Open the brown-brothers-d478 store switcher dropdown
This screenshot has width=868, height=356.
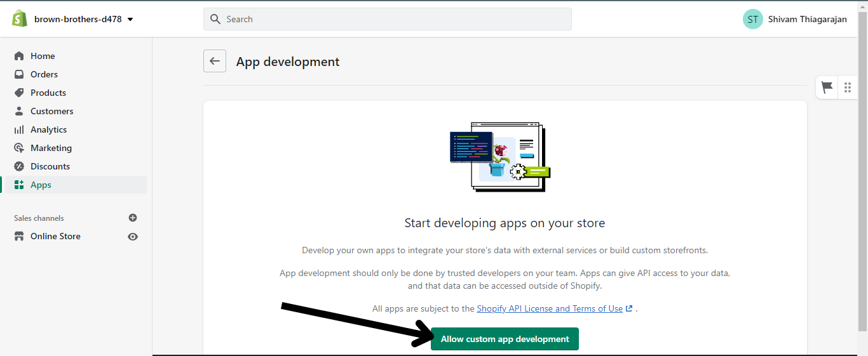pos(83,19)
